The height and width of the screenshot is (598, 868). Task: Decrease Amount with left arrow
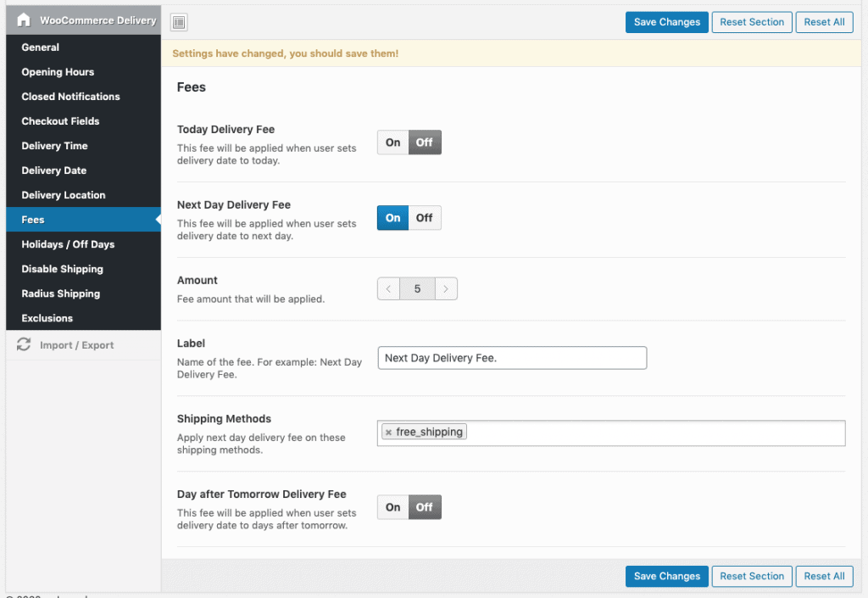pyautogui.click(x=388, y=289)
